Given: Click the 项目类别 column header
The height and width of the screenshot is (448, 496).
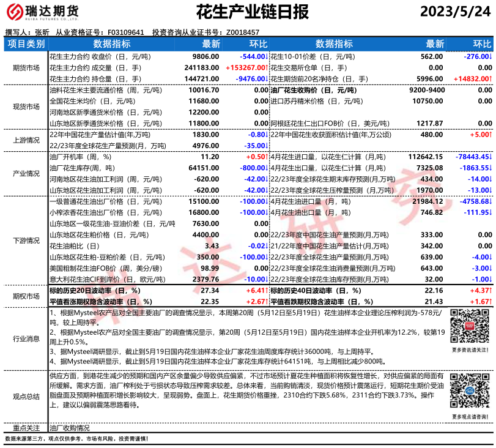Looking at the screenshot, I should tap(26, 44).
